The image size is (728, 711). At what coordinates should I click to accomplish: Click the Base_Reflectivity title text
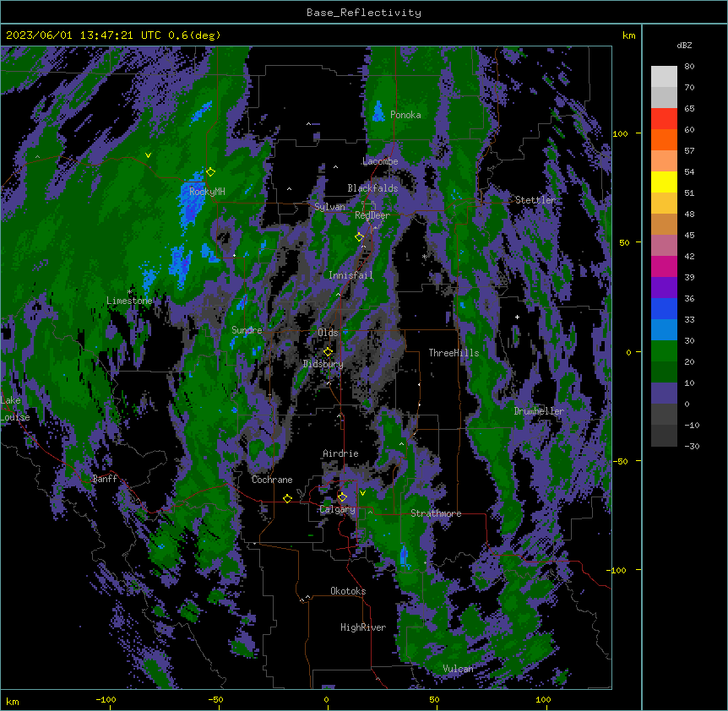pyautogui.click(x=364, y=13)
